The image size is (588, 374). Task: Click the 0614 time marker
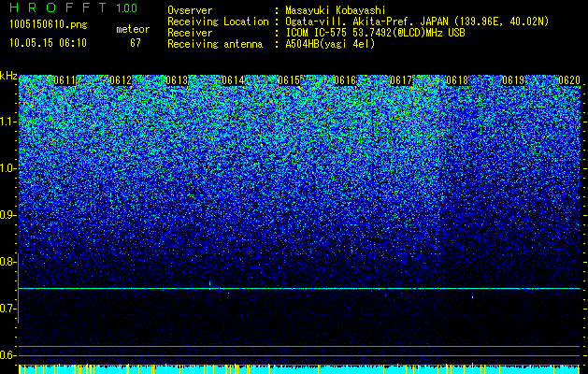click(233, 80)
